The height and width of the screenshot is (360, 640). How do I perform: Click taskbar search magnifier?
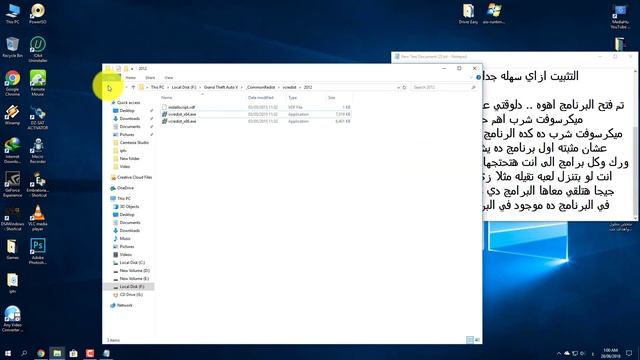tap(24, 353)
